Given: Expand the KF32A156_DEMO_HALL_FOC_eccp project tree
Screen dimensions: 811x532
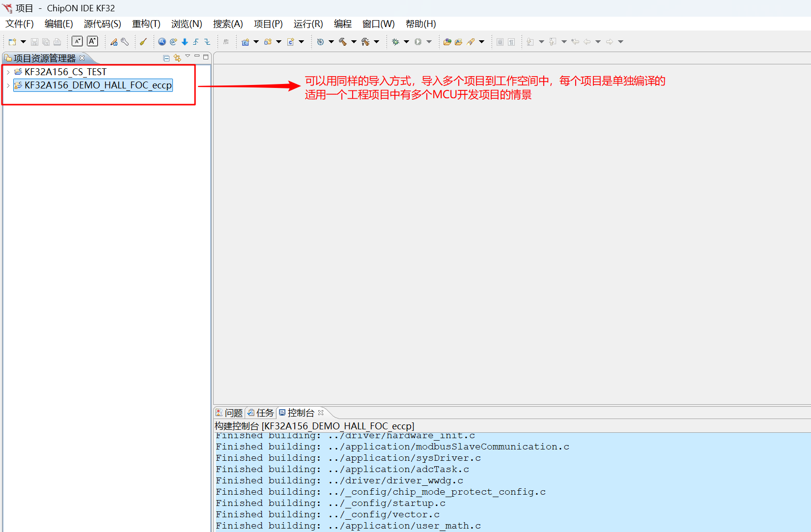Looking at the screenshot, I should (8, 85).
